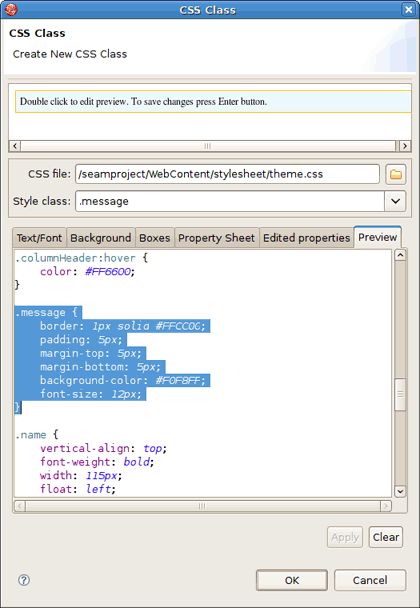This screenshot has width=420, height=608.
Task: Click code preview horizontal scrollbar right arrow
Action: [x=385, y=506]
